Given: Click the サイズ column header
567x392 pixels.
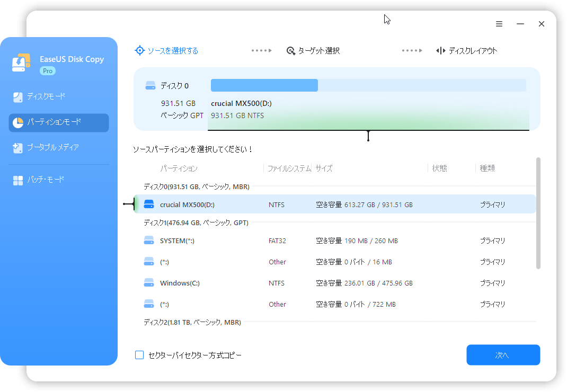Looking at the screenshot, I should [324, 168].
